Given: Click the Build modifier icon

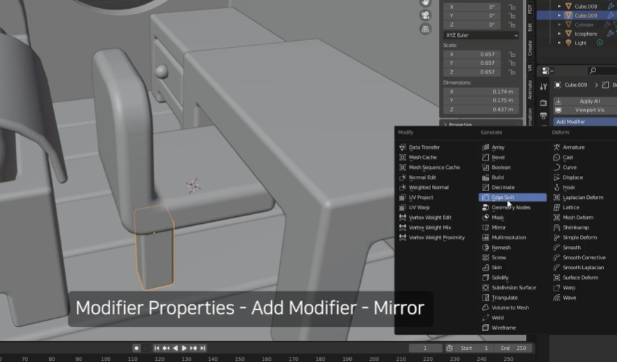Looking at the screenshot, I should (486, 177).
